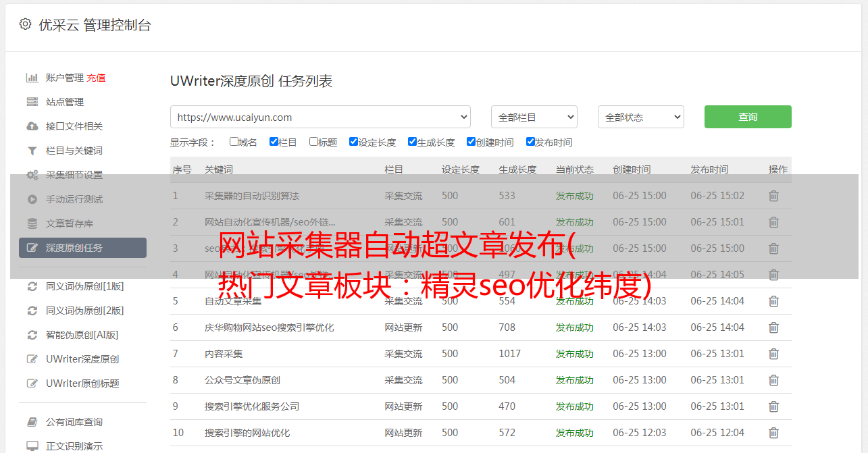This screenshot has width=868, height=453.
Task: Open 账户管理 bar chart icon
Action: tap(32, 78)
